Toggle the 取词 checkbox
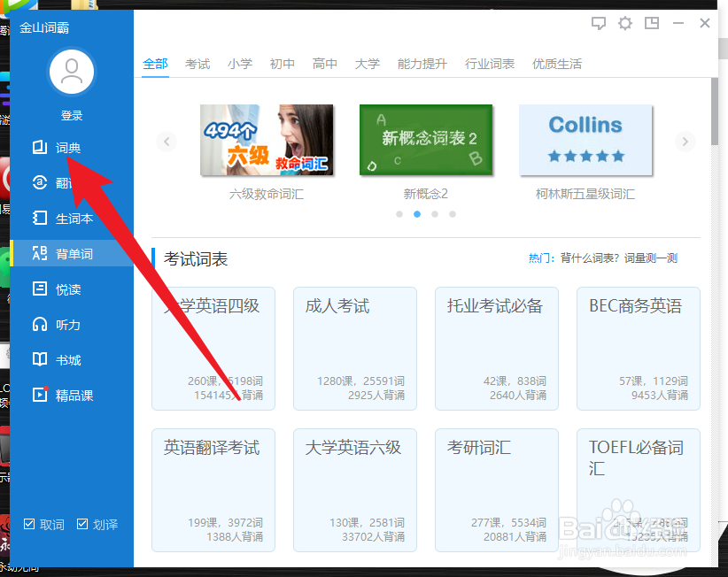The width and height of the screenshot is (728, 577). (x=29, y=524)
